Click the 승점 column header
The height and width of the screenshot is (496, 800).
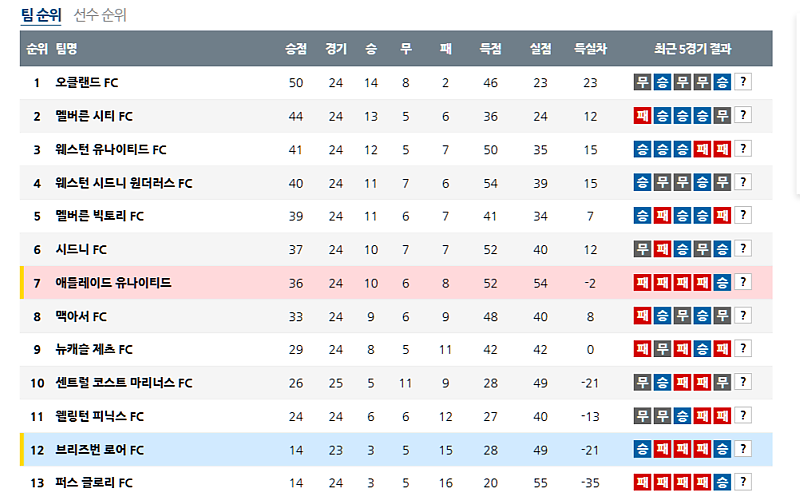point(296,48)
